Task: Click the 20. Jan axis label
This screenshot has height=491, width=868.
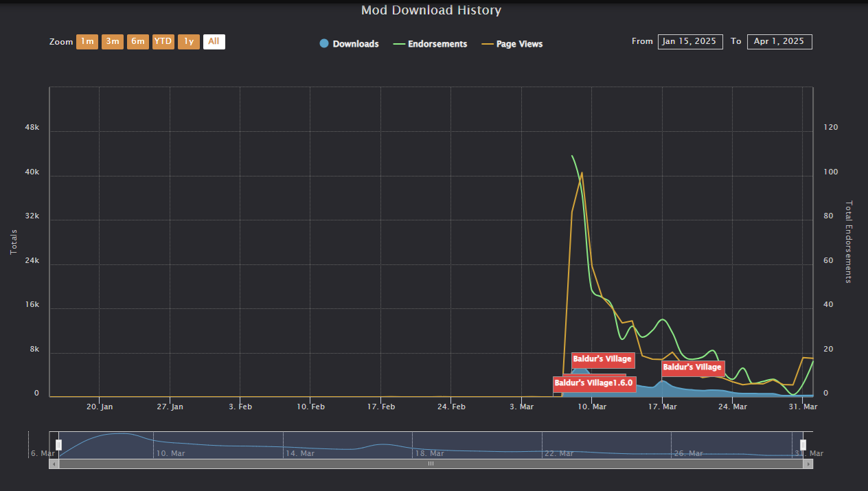Action: coord(100,407)
